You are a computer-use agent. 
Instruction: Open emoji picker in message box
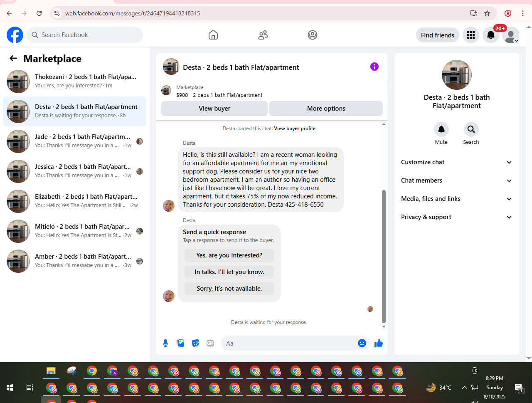tap(362, 343)
